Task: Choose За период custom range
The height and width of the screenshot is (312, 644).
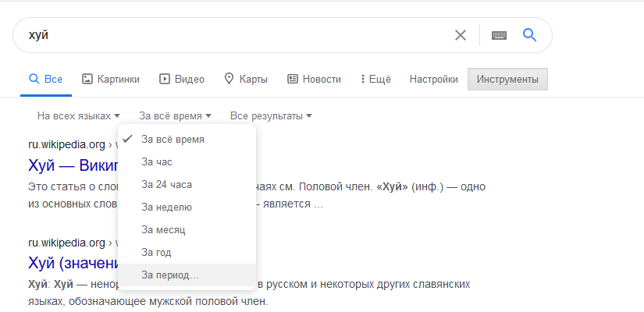Action: coord(187,275)
